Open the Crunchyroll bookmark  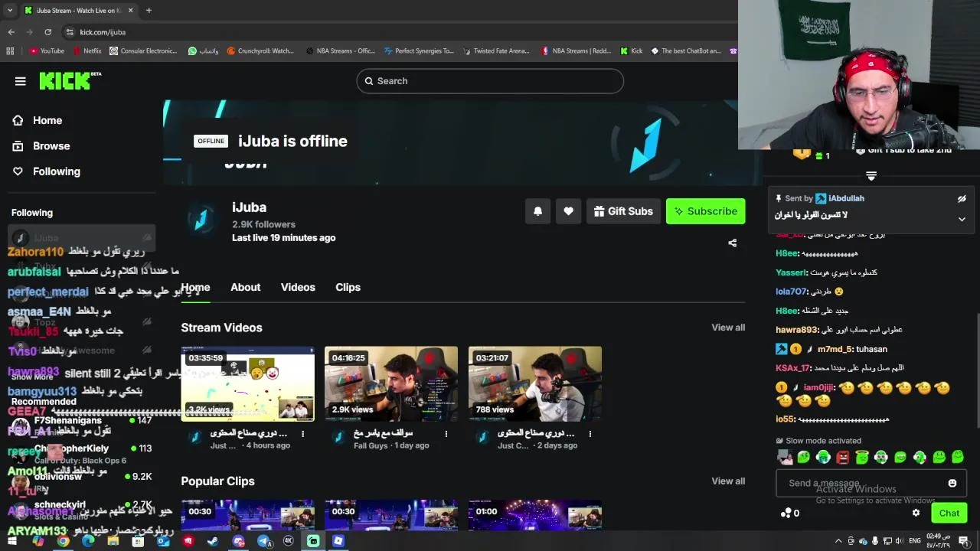(x=260, y=51)
